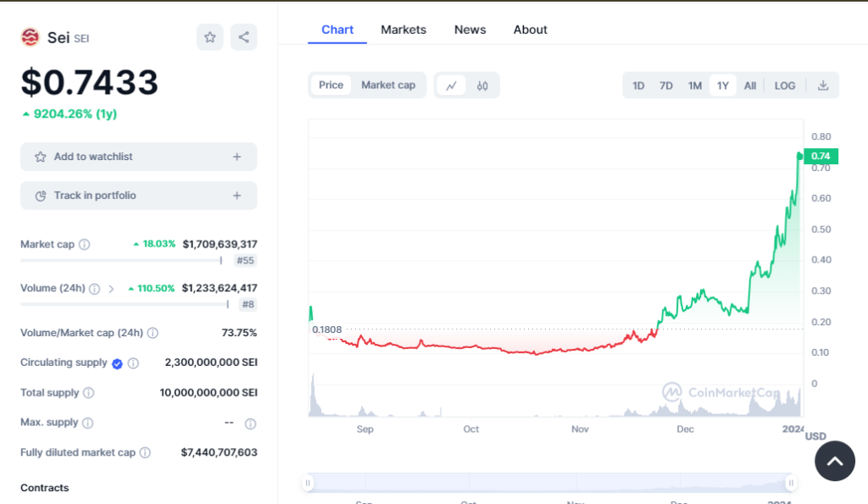
Task: Click the plus icon in Add to watchlist
Action: [x=237, y=157]
